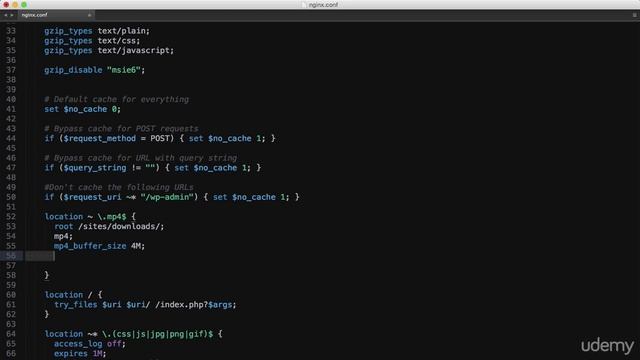Click line number 55 in the gutter

pyautogui.click(x=11, y=246)
